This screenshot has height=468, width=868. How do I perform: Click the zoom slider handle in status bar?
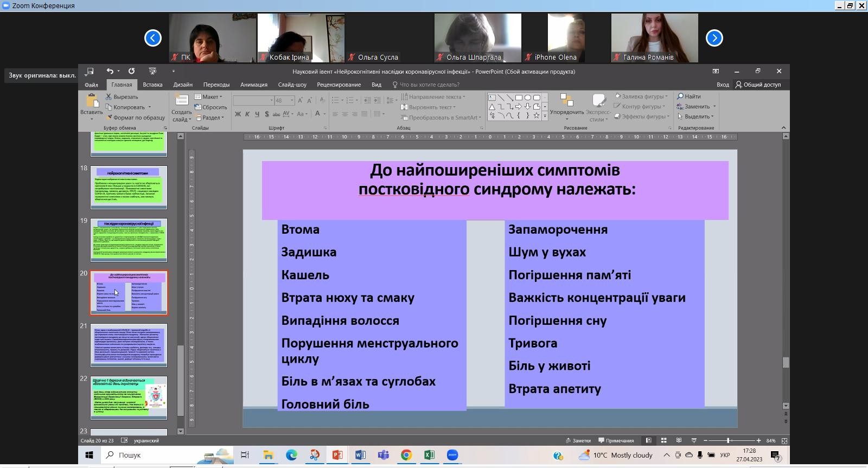click(728, 440)
